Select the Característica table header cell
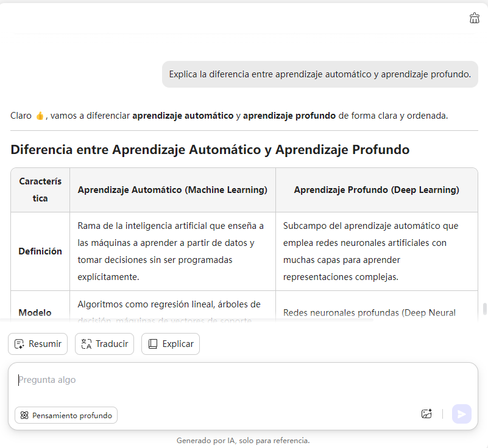Viewport: 488px width, 448px height. [40, 190]
